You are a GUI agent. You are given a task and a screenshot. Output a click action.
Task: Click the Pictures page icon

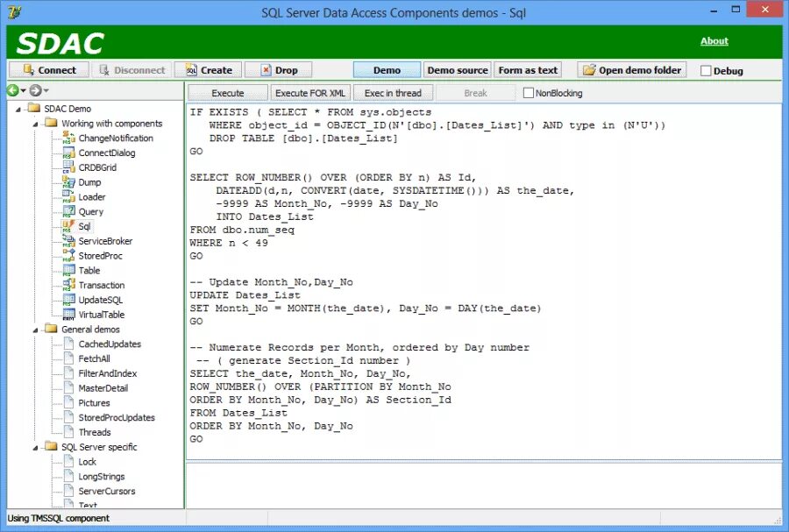[x=69, y=402]
